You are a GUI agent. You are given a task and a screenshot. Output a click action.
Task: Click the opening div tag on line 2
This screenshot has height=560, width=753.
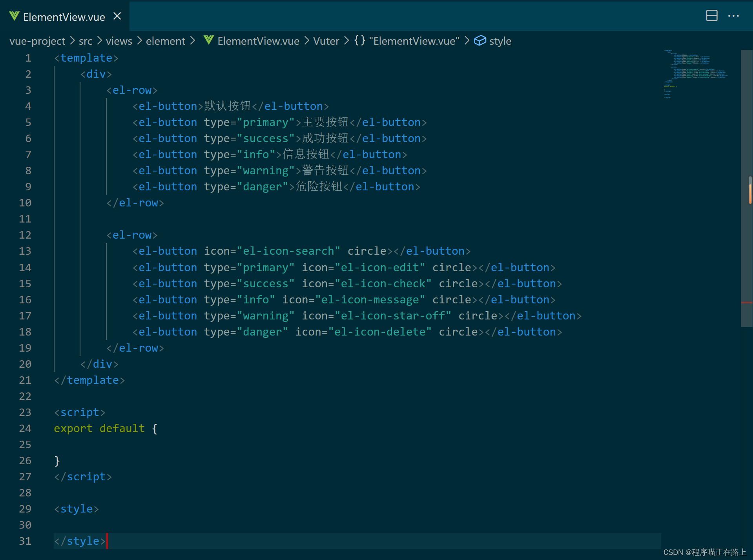(96, 74)
